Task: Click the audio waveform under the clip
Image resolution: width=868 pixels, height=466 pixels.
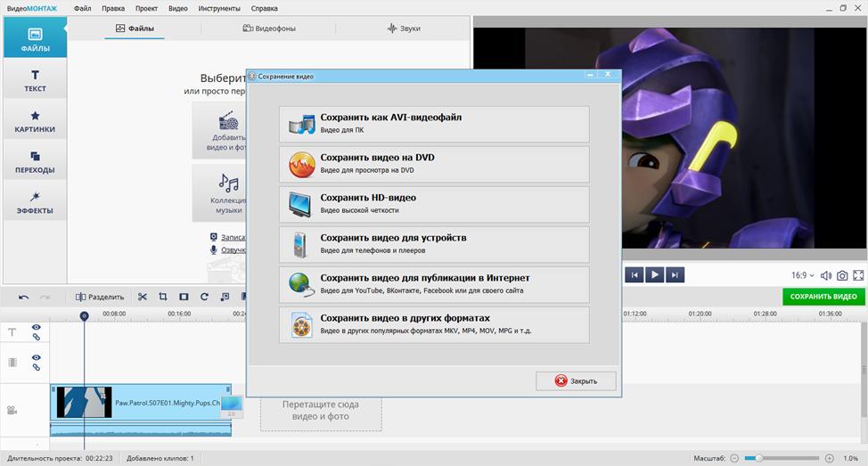Action: (x=141, y=429)
